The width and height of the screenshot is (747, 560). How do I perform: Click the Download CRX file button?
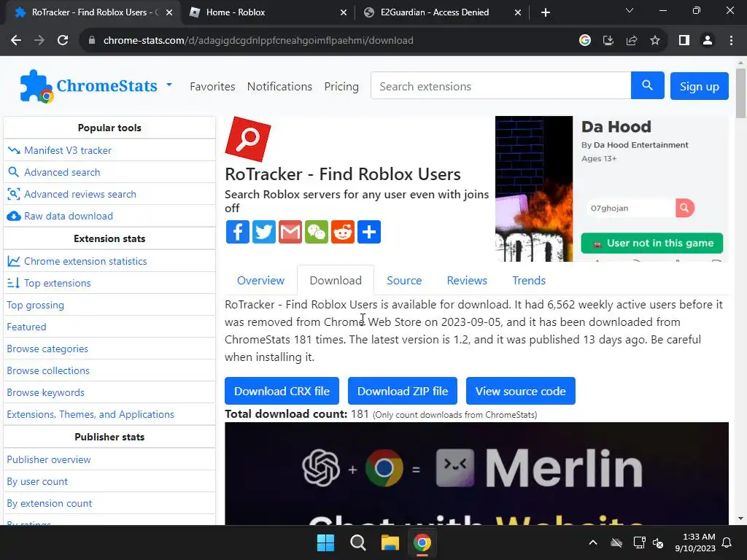[282, 391]
